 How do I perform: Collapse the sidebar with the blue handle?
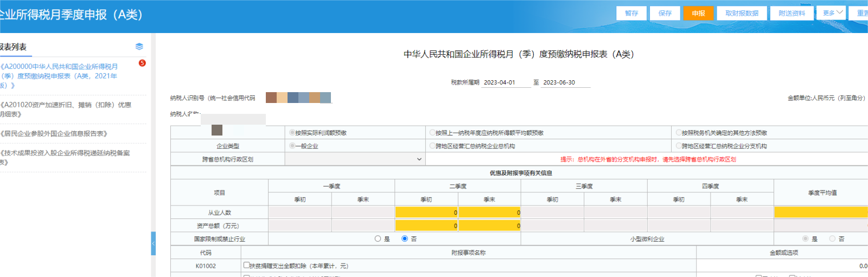pyautogui.click(x=153, y=243)
